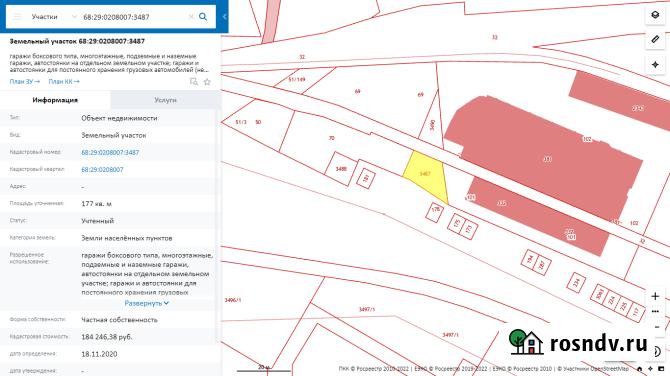Open the План КК link

64,81
